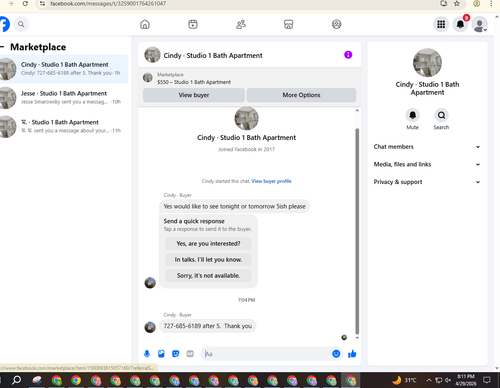Open the Groups icon in top navigation

click(337, 24)
